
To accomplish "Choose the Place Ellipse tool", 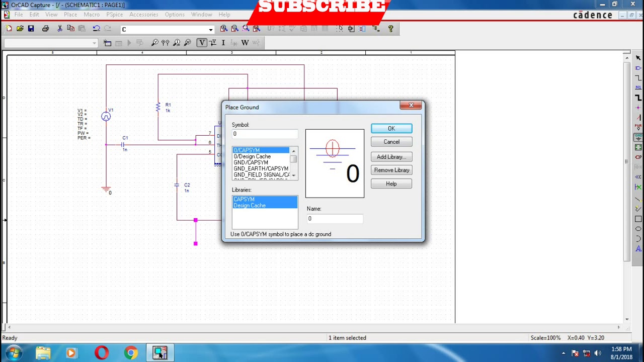I will [638, 229].
